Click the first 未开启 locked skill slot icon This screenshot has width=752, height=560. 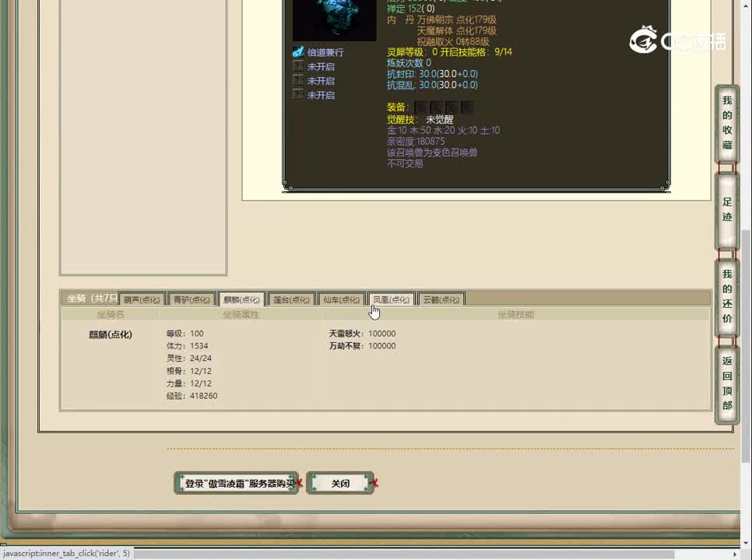298,66
